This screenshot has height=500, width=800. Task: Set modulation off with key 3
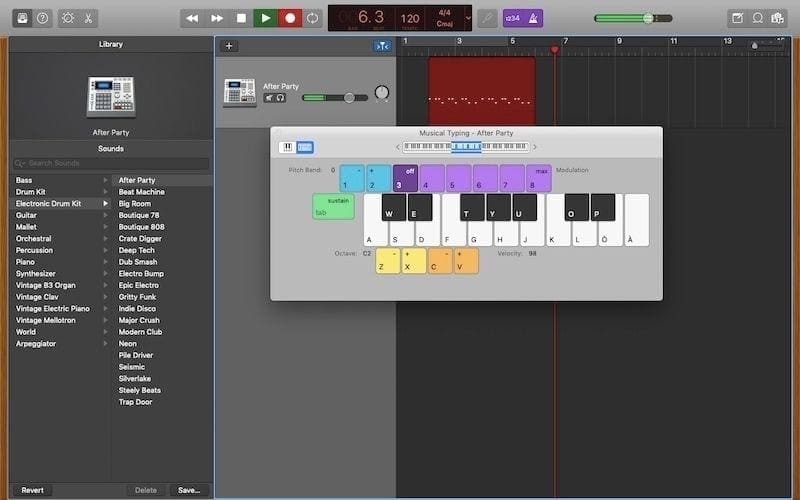(x=405, y=178)
